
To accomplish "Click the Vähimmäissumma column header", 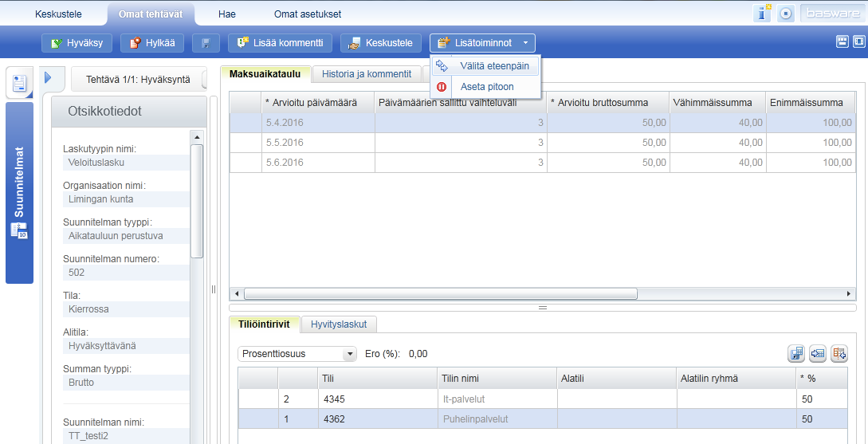I will pos(717,102).
